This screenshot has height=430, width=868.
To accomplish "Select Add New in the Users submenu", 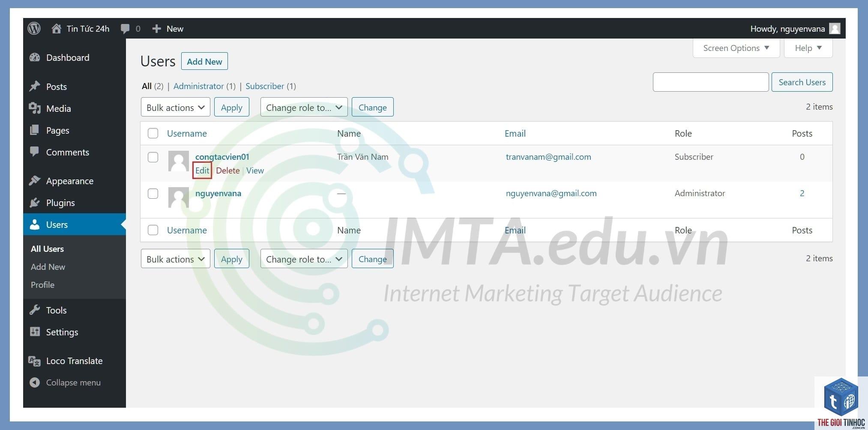I will pos(48,267).
